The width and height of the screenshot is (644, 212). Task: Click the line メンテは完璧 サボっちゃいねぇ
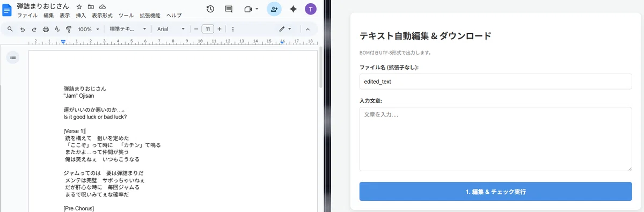point(105,180)
